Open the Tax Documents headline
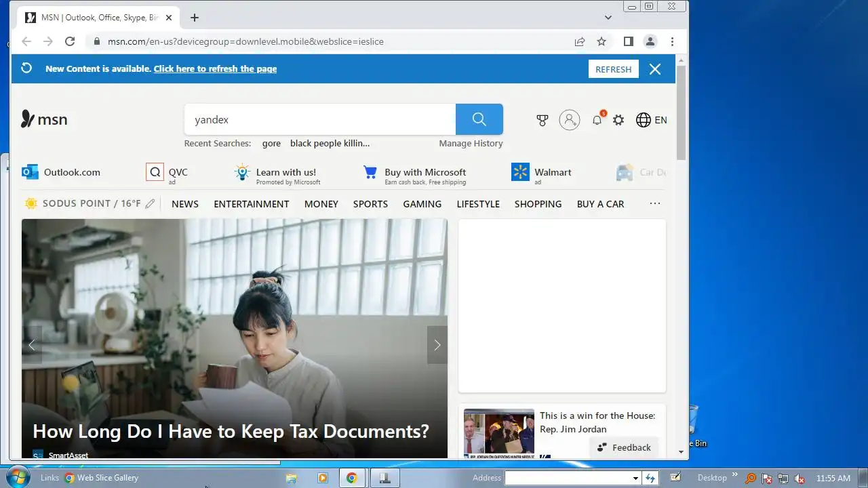The image size is (868, 488). 231,431
